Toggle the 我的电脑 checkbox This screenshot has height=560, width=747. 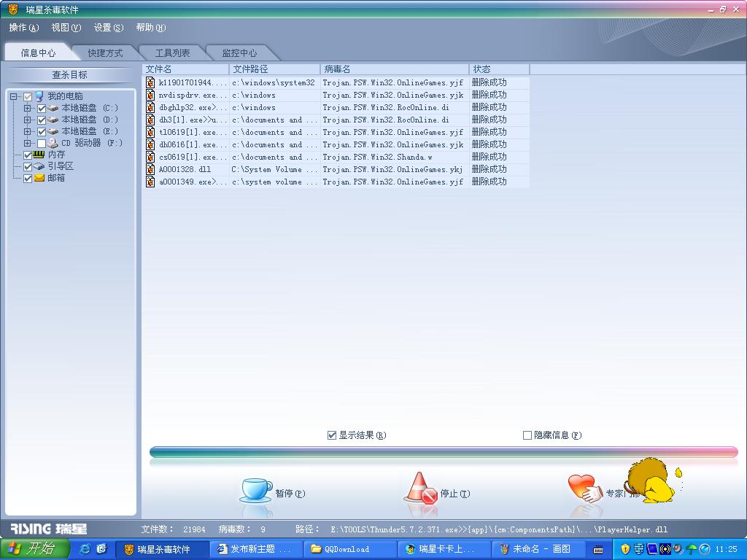tap(28, 97)
